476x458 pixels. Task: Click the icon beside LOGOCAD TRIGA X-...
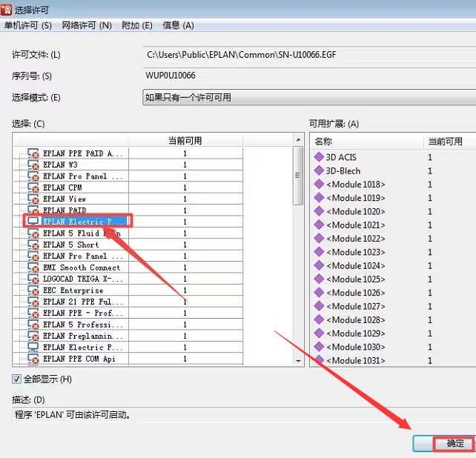[33, 279]
